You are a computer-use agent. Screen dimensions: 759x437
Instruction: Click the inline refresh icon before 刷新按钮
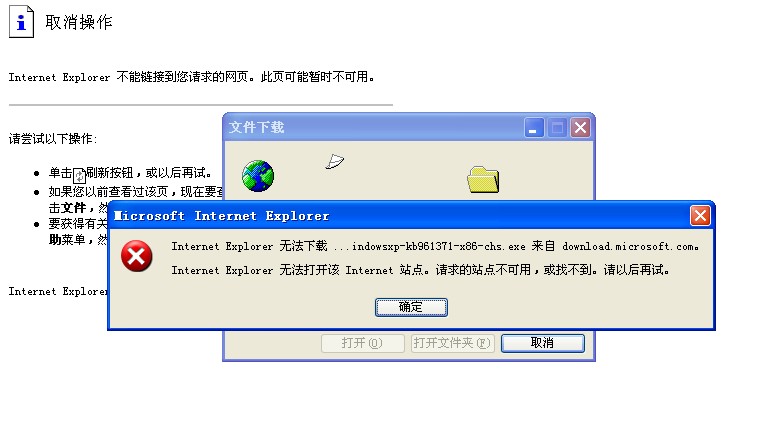(x=79, y=175)
